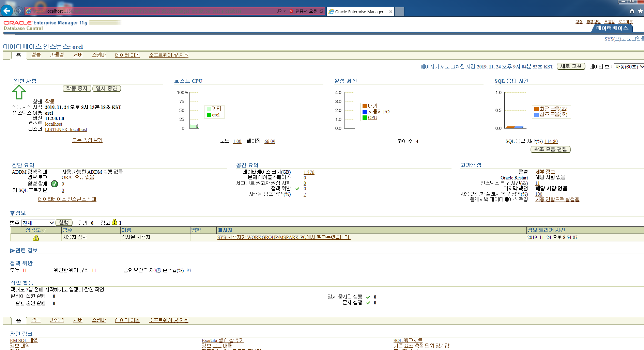Open the browser home icon
The height and width of the screenshot is (350, 644).
[632, 11]
